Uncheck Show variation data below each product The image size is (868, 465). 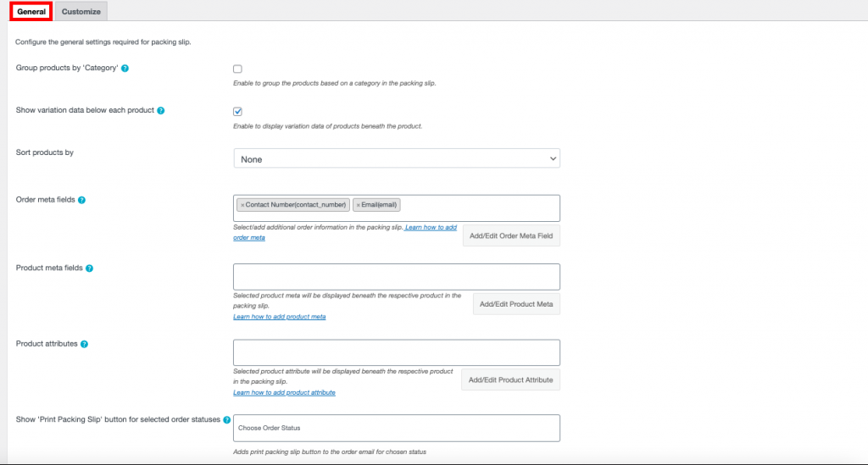(x=237, y=112)
